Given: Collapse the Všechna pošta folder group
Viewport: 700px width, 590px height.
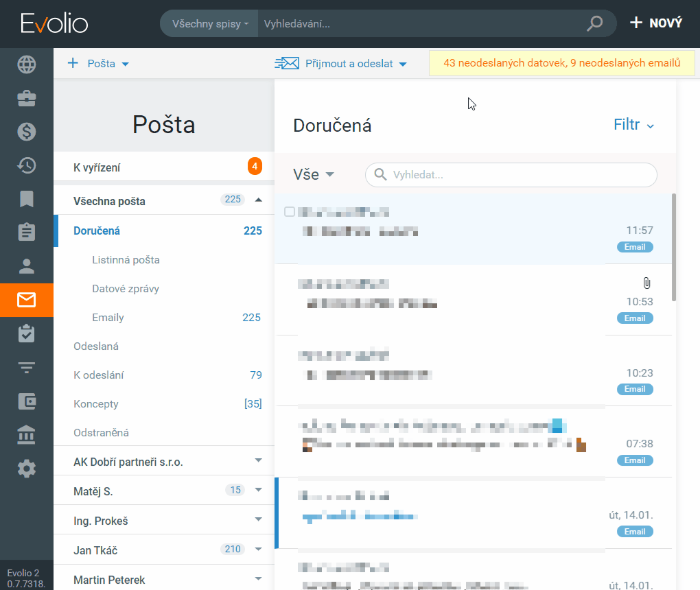Looking at the screenshot, I should pyautogui.click(x=258, y=200).
